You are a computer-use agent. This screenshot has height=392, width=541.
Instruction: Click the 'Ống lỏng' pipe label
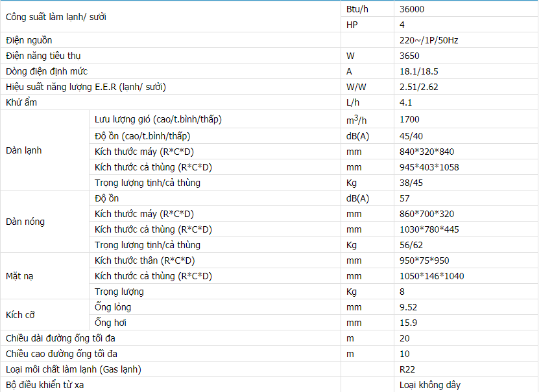(113, 307)
